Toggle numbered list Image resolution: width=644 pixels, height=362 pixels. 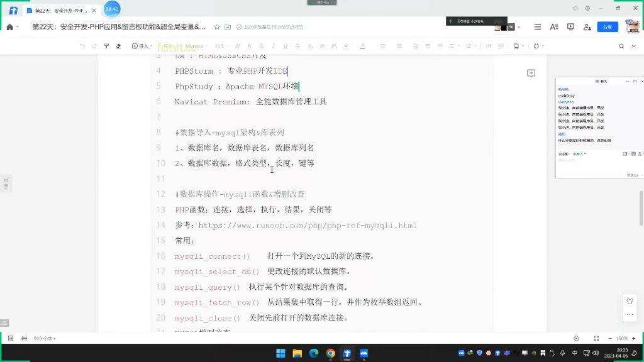click(x=399, y=46)
